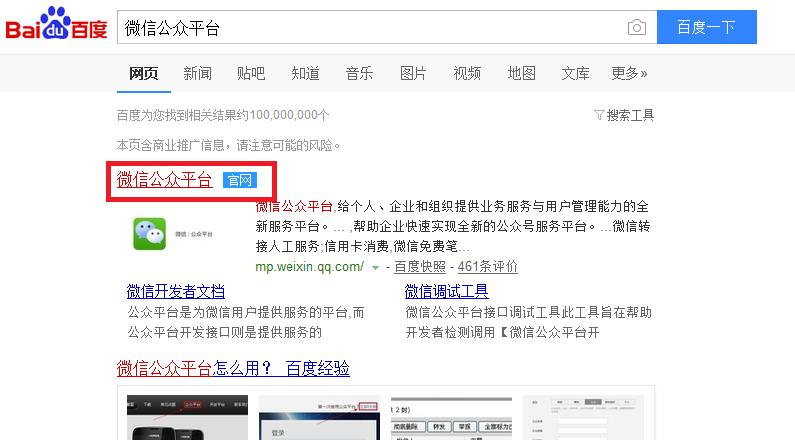
Task: Switch to the 图片 tab
Action: [x=413, y=74]
